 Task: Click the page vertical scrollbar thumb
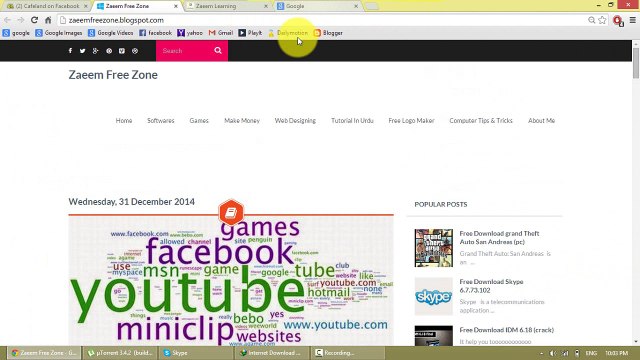point(636,63)
